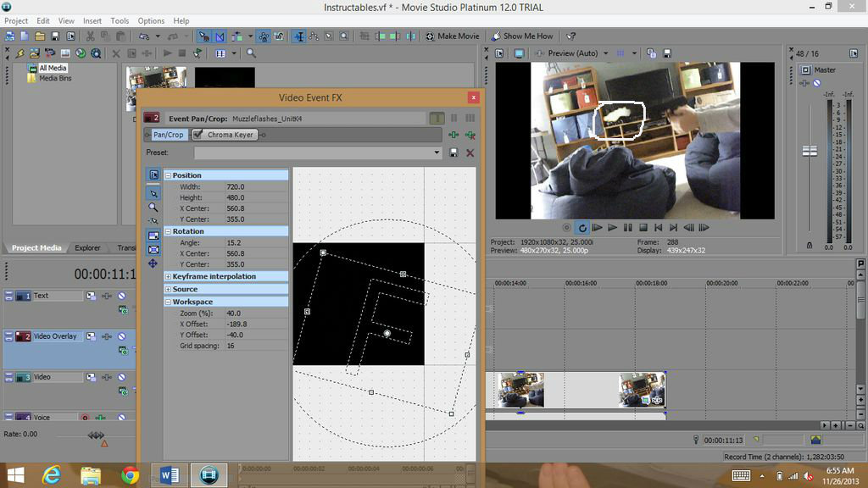Open the search magnifier in Project Media toolbar
The width and height of the screenshot is (868, 488).
[251, 53]
